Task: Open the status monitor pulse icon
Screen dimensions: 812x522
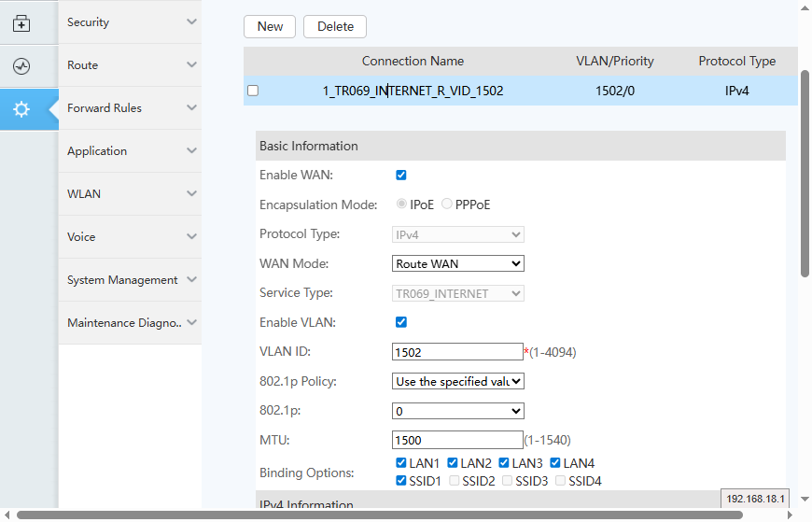Action: pyautogui.click(x=21, y=66)
